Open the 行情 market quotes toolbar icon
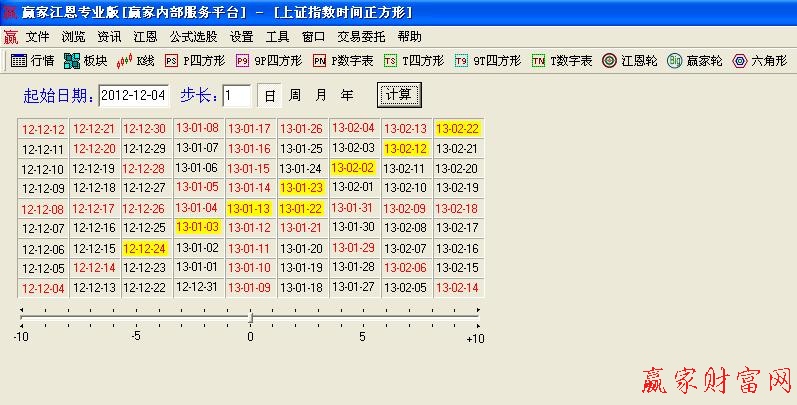797x405 pixels. 32,61
